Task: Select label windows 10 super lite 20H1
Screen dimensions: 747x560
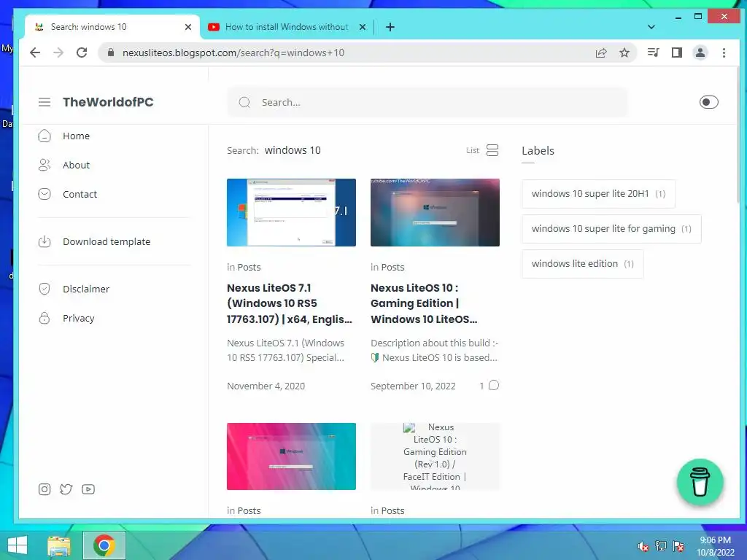Action: click(598, 194)
